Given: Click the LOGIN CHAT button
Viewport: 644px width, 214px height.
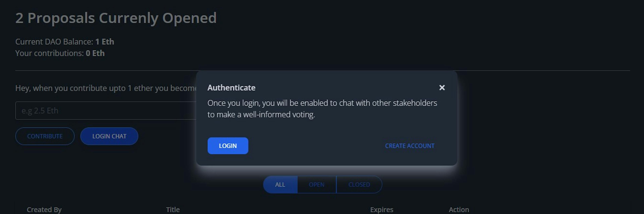Looking at the screenshot, I should pyautogui.click(x=109, y=136).
